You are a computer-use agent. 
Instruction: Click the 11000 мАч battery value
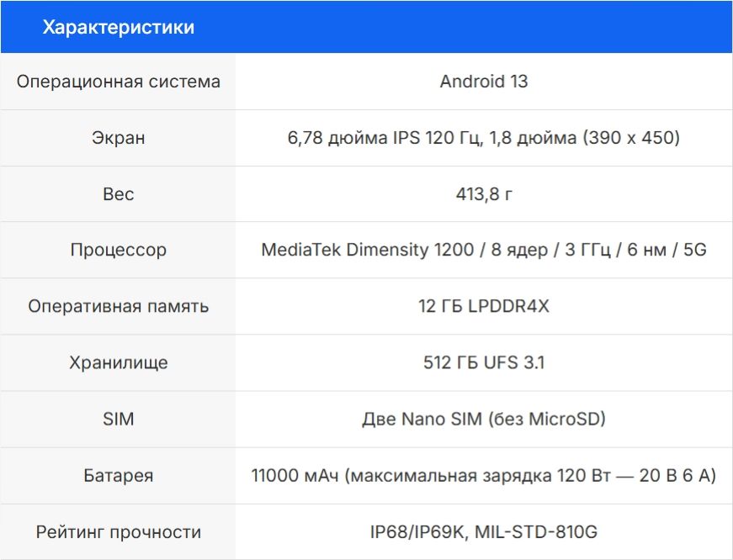coord(484,476)
